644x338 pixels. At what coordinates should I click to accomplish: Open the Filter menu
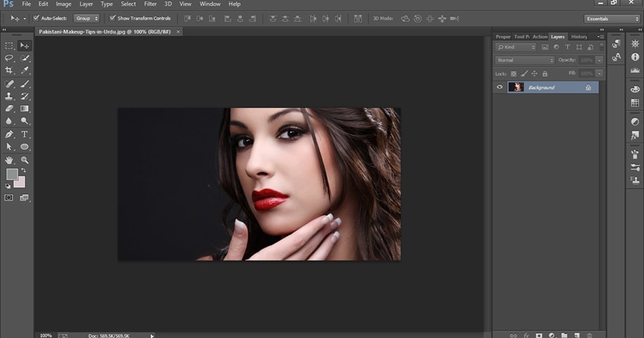pos(150,4)
